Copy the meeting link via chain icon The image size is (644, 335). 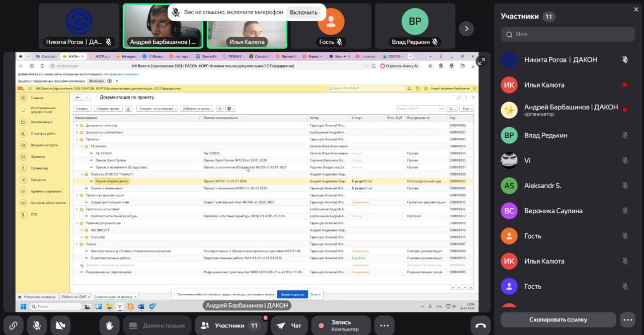click(14, 325)
